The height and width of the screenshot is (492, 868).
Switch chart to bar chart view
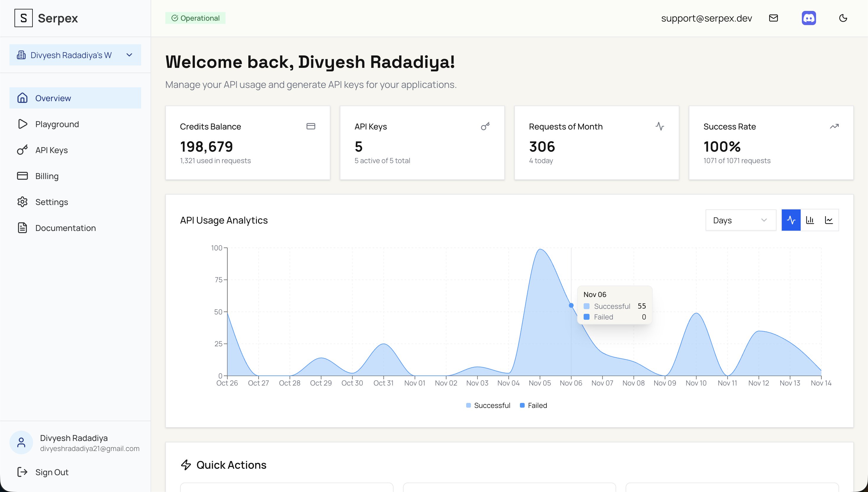[810, 220]
